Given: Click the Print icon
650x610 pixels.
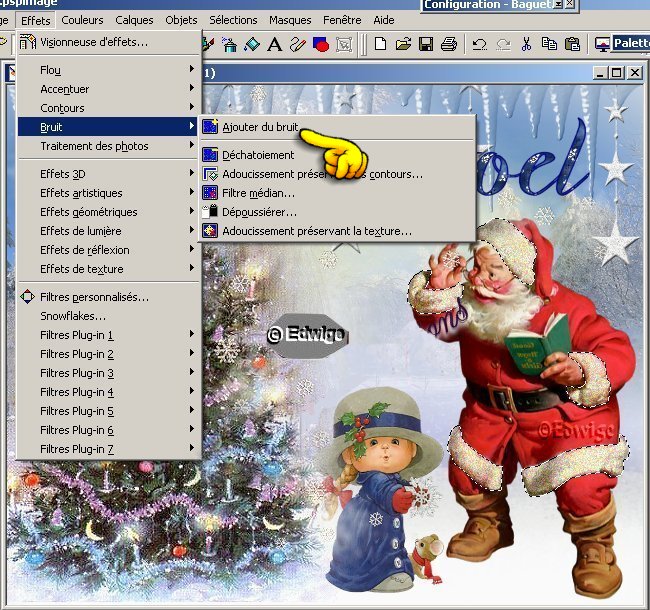Looking at the screenshot, I should (449, 44).
